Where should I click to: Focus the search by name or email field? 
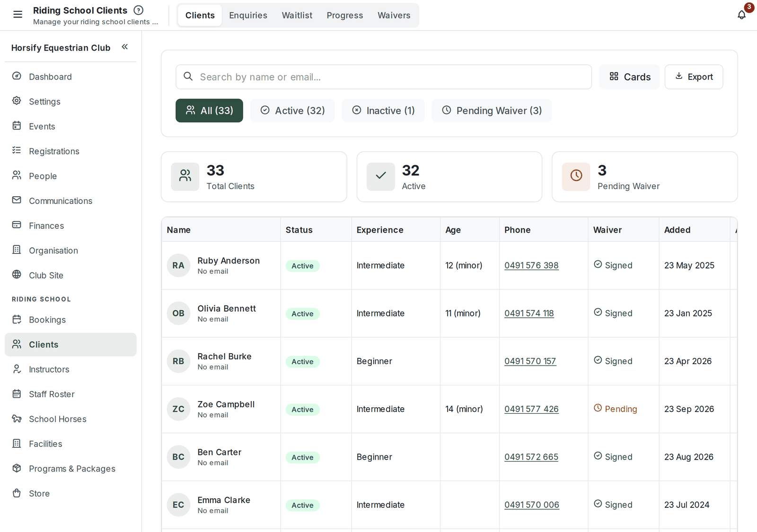[384, 77]
